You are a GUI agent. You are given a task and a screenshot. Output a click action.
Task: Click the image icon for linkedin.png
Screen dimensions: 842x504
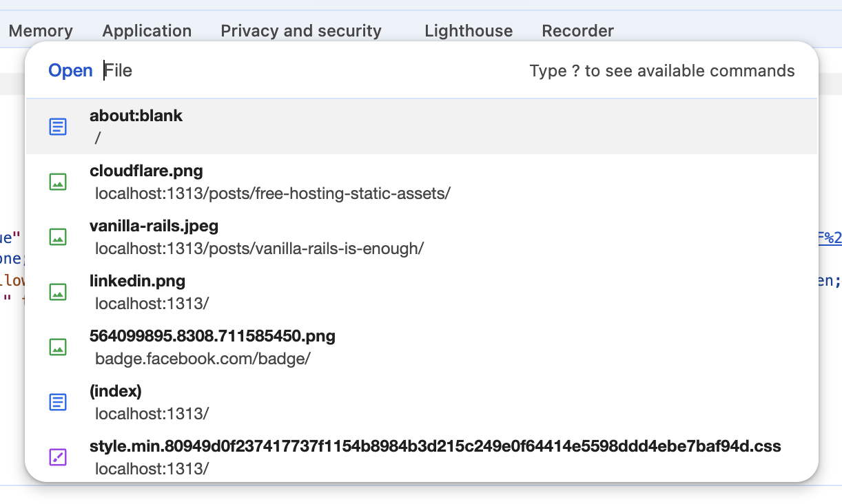pyautogui.click(x=58, y=292)
